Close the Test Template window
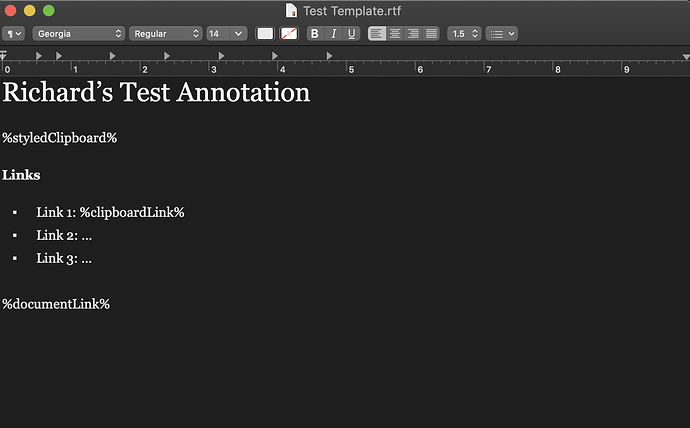Image resolution: width=690 pixels, height=428 pixels. pos(11,10)
